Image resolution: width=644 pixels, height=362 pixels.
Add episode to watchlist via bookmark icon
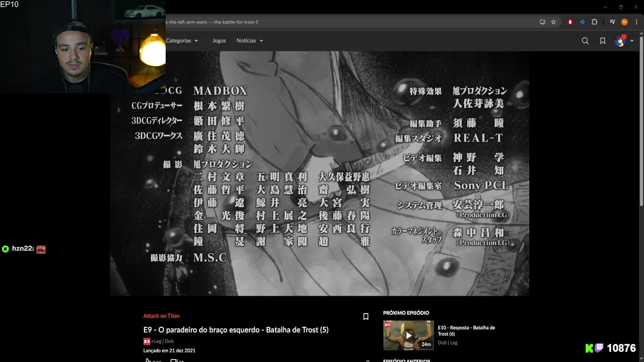click(x=366, y=317)
